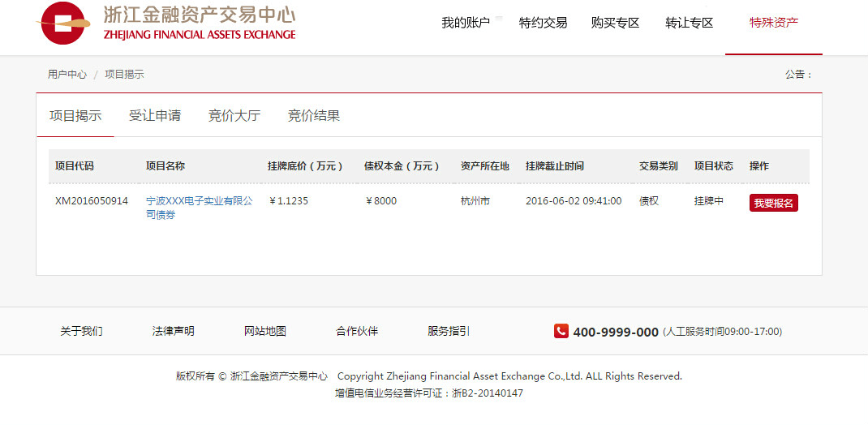Click 挂牌截止时间 column header
The image size is (868, 425).
[x=555, y=166]
